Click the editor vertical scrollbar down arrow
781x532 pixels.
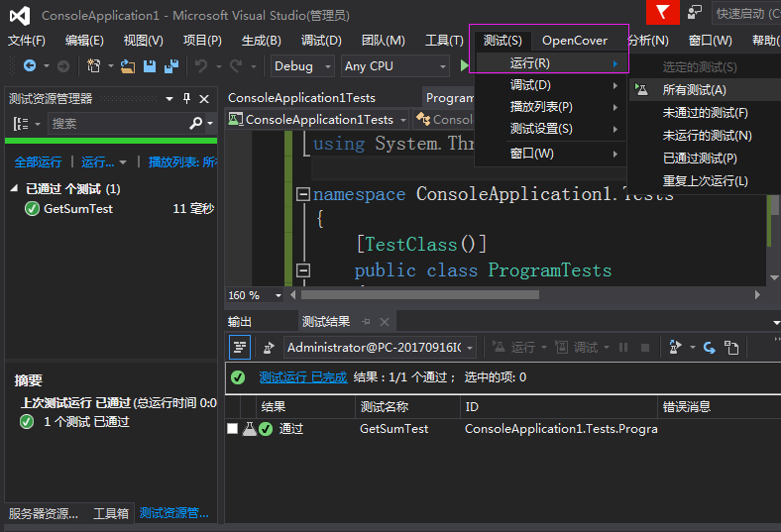tap(774, 277)
